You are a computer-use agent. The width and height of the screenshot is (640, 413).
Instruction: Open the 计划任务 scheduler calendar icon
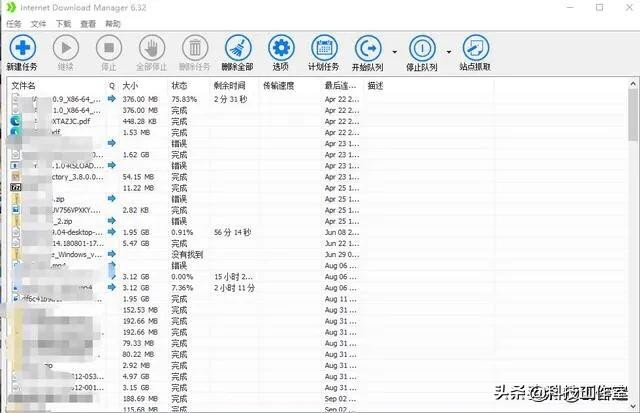coord(324,48)
